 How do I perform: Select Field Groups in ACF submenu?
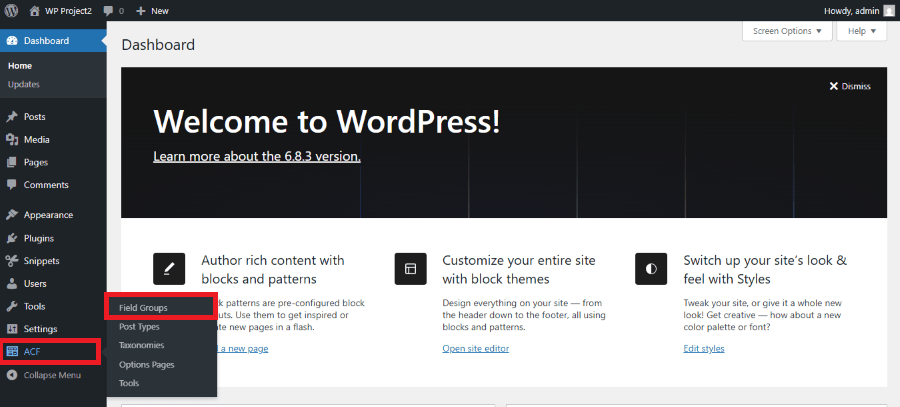click(x=143, y=308)
